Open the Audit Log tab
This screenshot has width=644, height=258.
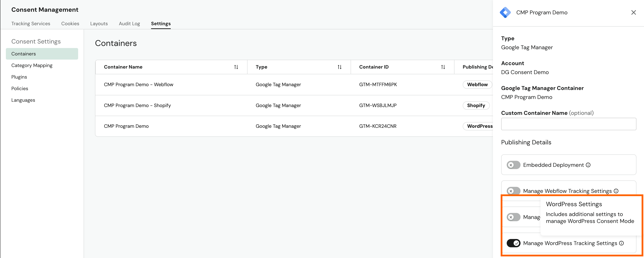click(129, 23)
